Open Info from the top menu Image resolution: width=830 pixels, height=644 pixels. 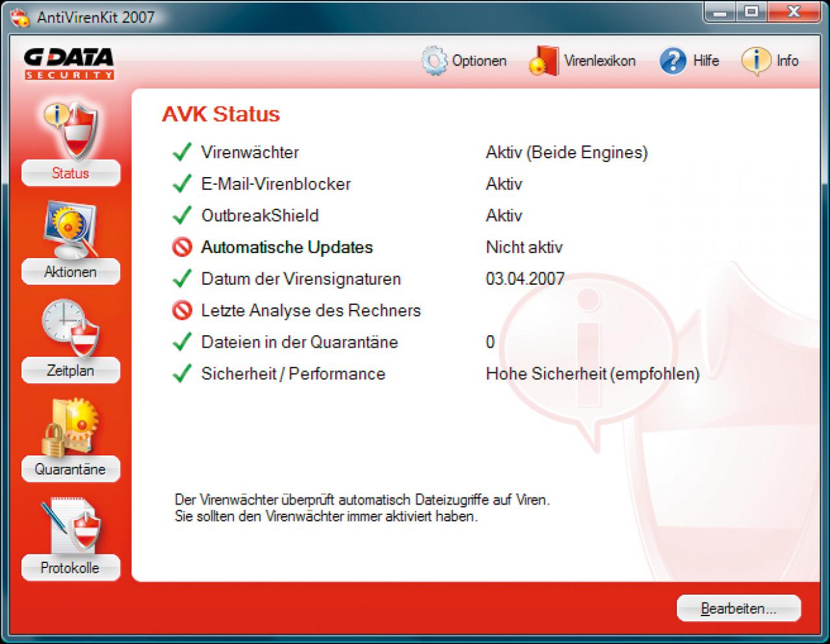pyautogui.click(x=788, y=61)
